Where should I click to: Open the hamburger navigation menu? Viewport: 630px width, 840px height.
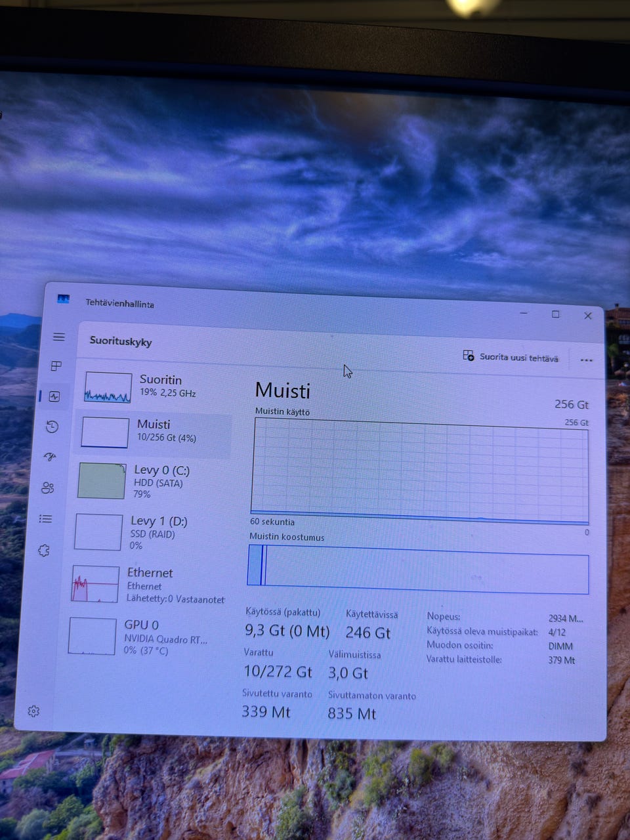click(59, 337)
